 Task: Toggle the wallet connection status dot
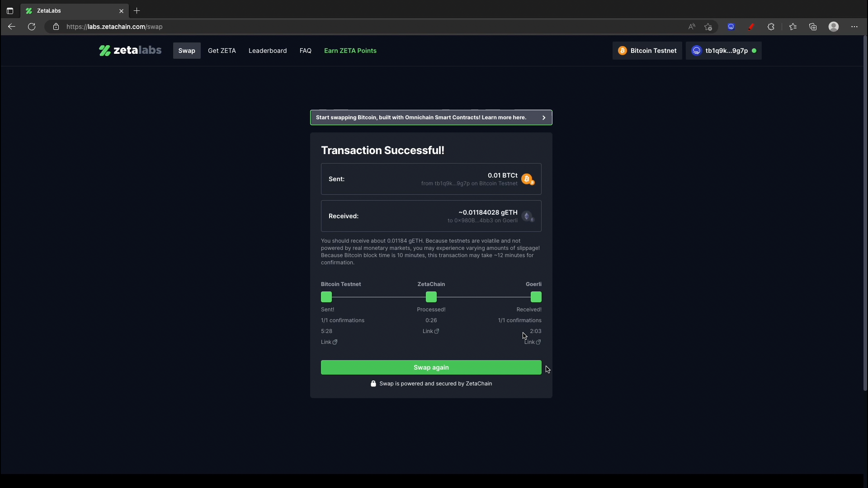755,51
